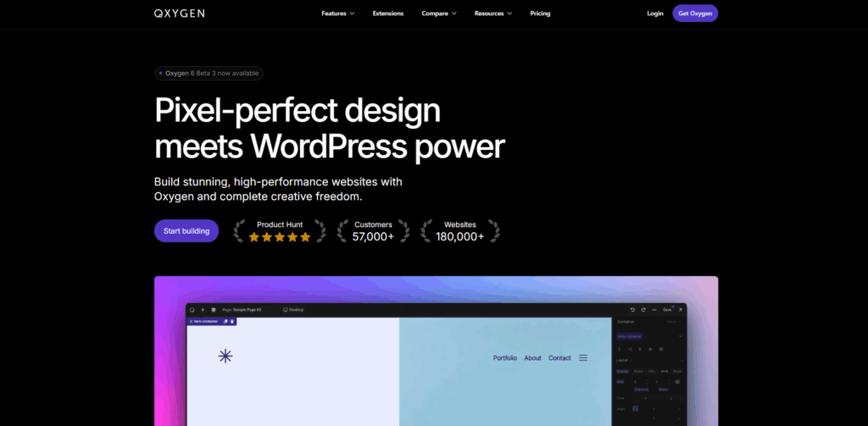868x426 pixels.
Task: Click the Websites 180,000+ laurel badge
Action: [460, 230]
